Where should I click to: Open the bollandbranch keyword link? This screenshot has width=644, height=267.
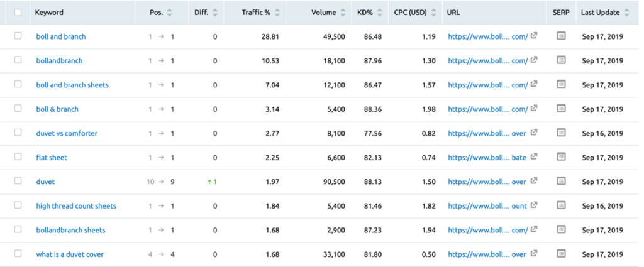coord(59,61)
